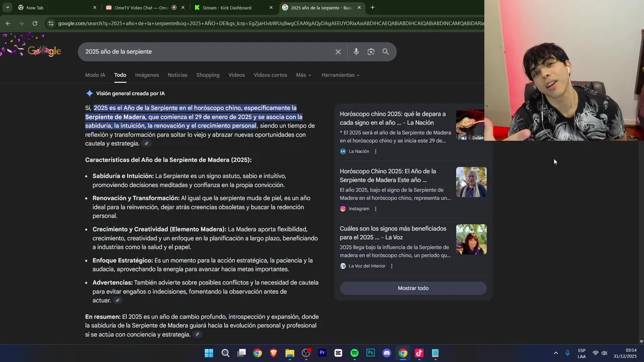Viewport: 644px width, 362px height.
Task: Switch to Modo IA tab
Action: tap(95, 75)
